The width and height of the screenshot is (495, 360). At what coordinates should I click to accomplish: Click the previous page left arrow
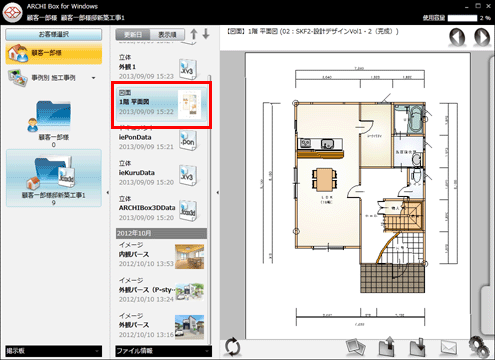[x=457, y=37]
